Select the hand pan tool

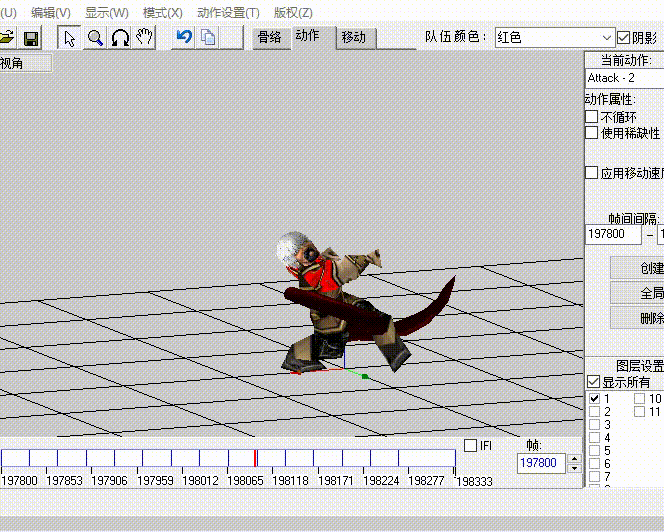pos(144,38)
